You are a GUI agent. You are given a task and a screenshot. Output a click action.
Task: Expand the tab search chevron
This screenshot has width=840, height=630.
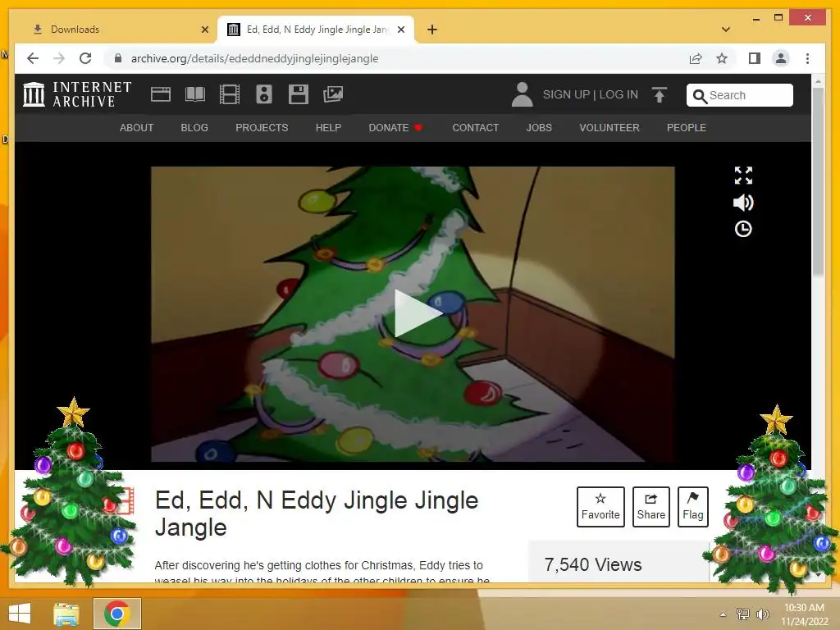coord(726,30)
